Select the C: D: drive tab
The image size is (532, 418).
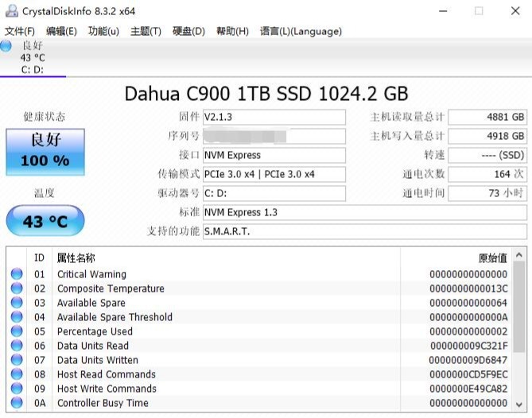click(32, 69)
